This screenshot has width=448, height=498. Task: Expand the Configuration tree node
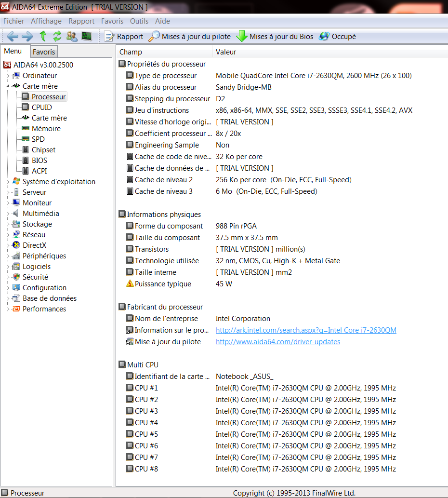[8, 288]
